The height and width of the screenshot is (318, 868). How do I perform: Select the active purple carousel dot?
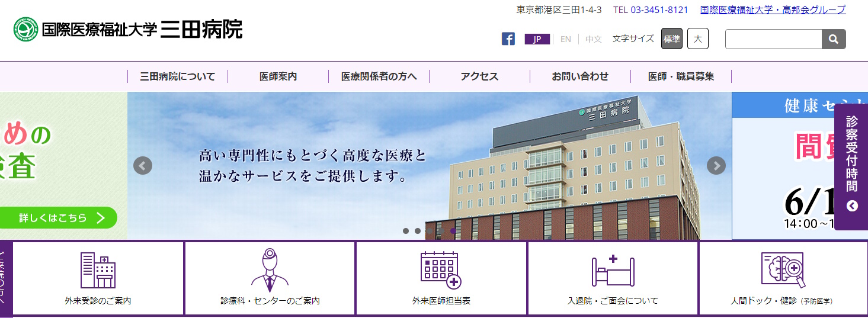[x=453, y=231]
